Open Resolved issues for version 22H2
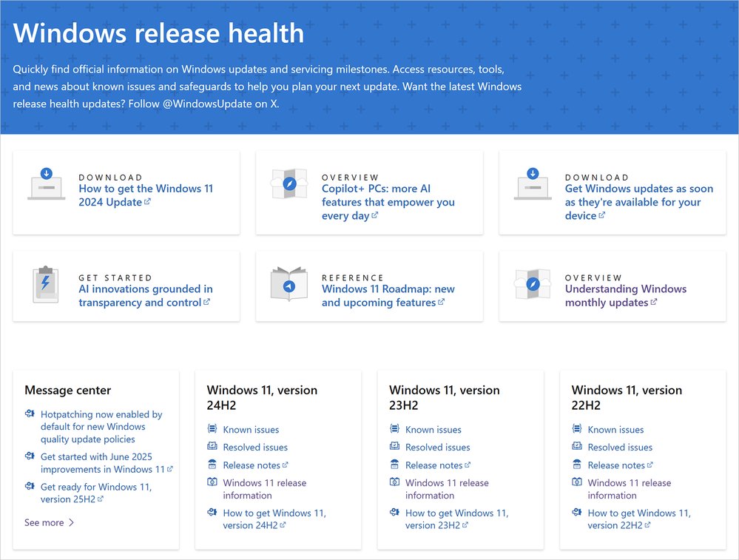The image size is (739, 560). tap(620, 447)
